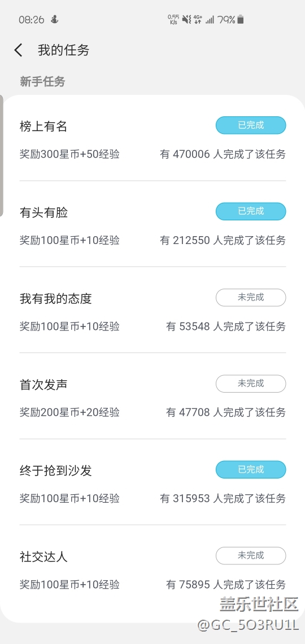
Task: Tap 未完成 button for 首次发声
Action: pos(251,384)
